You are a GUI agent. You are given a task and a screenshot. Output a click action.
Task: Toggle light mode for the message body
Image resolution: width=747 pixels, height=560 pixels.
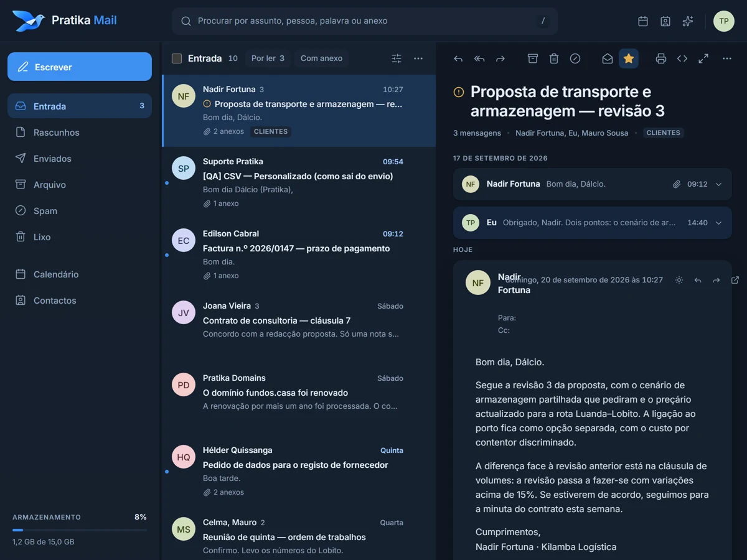pyautogui.click(x=679, y=280)
